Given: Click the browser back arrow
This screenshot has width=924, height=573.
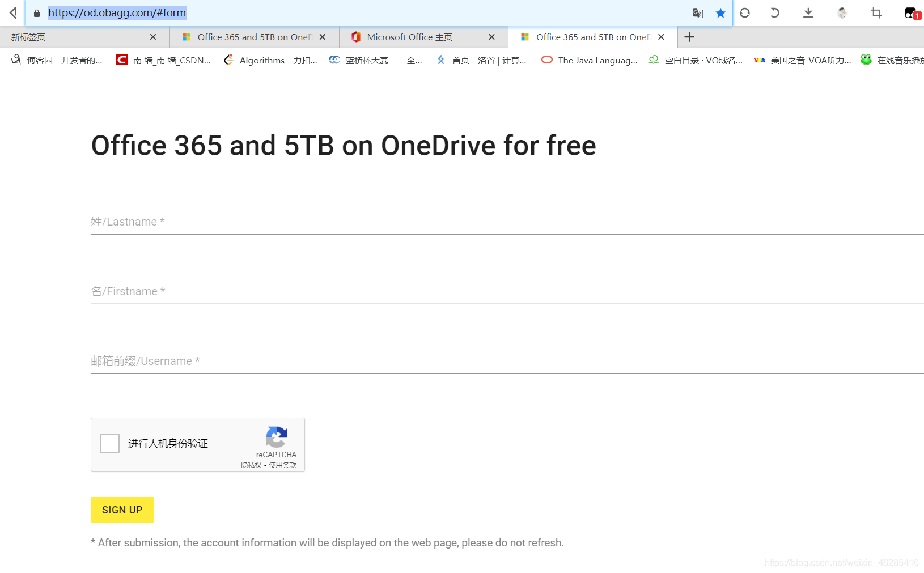Looking at the screenshot, I should click(x=13, y=12).
